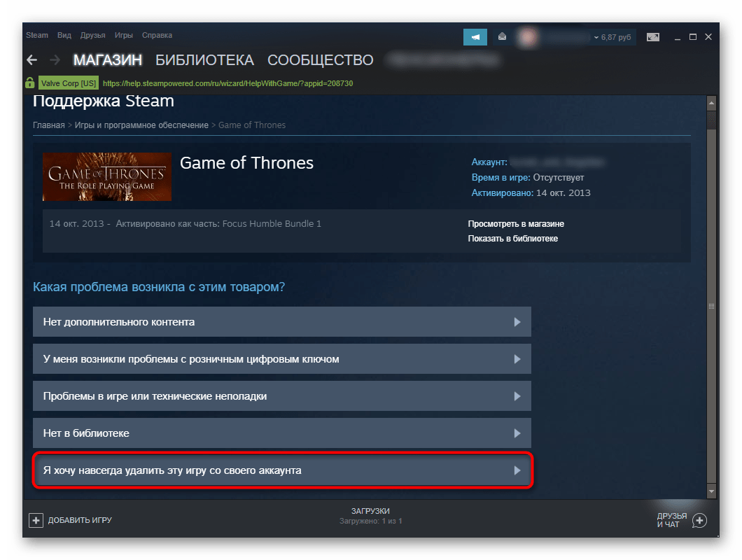
Task: Go back with the left arrow icon
Action: (31, 60)
